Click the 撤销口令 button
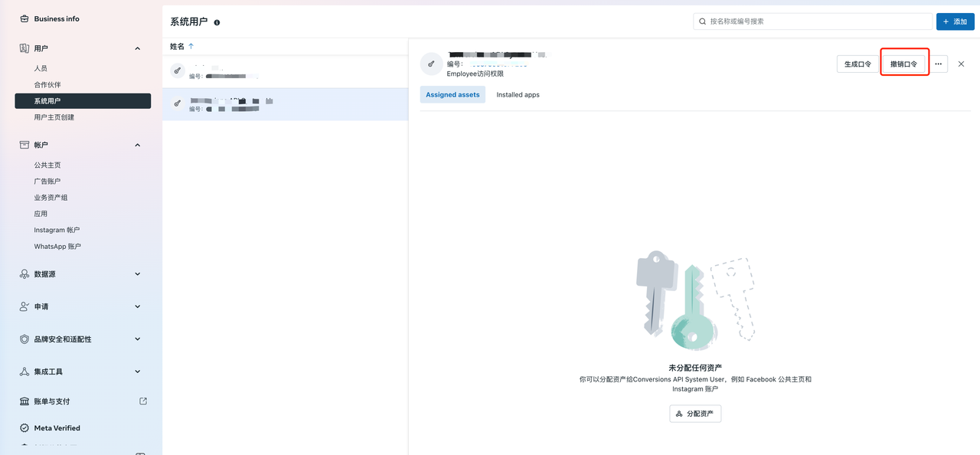The width and height of the screenshot is (980, 455). (903, 64)
